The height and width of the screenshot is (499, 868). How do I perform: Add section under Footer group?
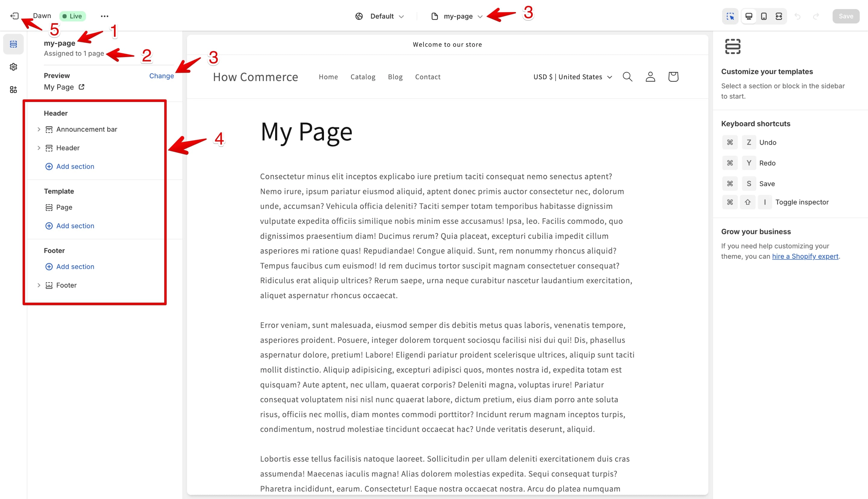[70, 267]
